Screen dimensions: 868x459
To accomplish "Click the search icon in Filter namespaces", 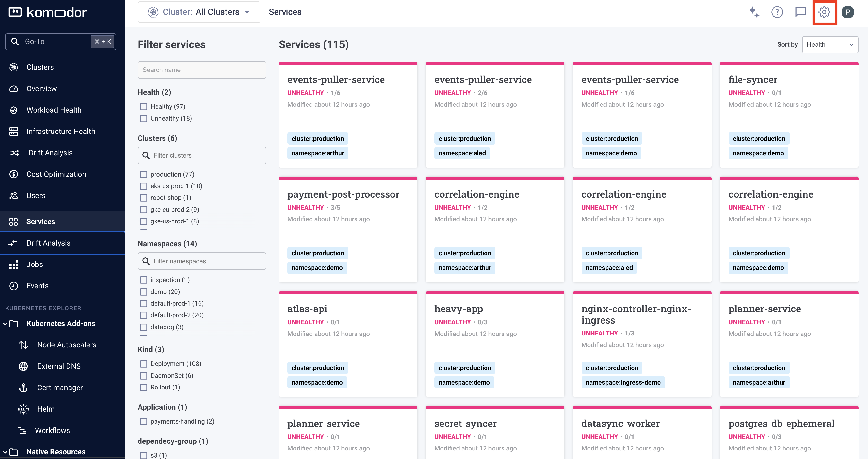I will coord(146,261).
